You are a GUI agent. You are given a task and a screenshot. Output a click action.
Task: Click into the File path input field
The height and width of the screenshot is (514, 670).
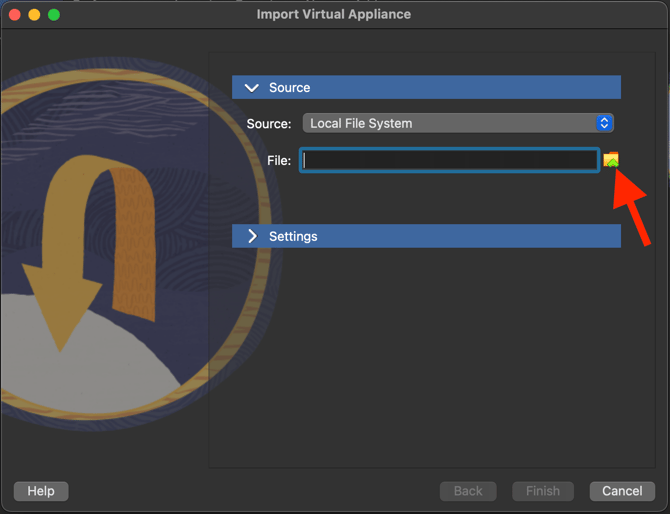pyautogui.click(x=449, y=160)
